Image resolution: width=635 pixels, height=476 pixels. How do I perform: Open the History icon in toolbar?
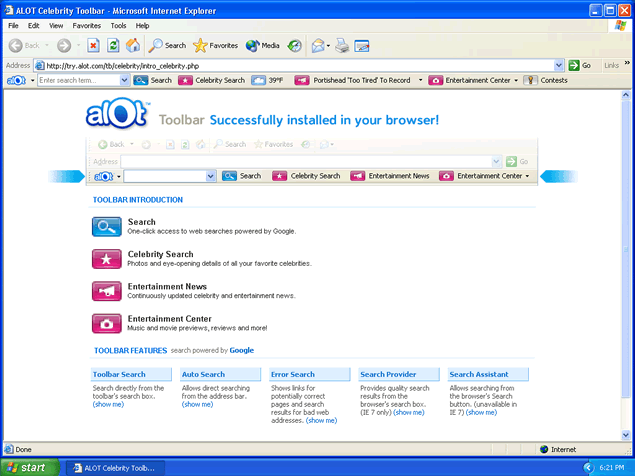coord(295,45)
